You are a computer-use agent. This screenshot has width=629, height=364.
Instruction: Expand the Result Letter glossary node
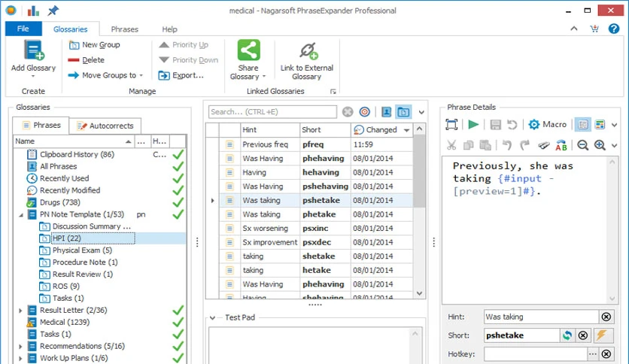point(20,311)
